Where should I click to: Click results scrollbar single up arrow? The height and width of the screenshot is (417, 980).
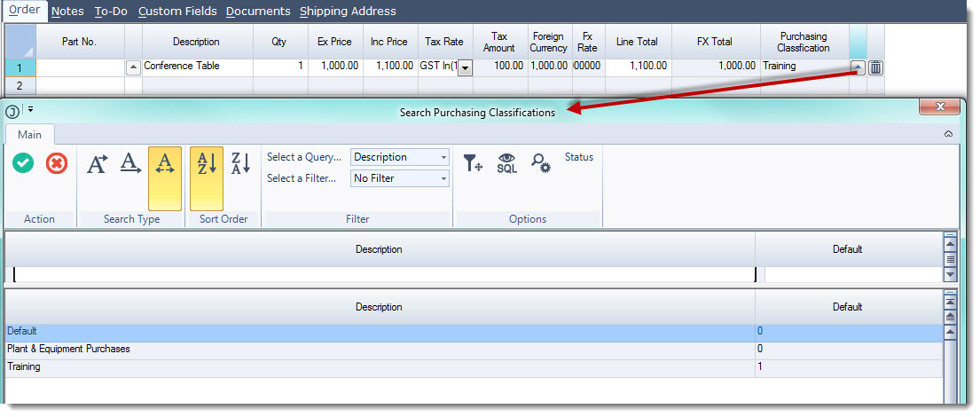pyautogui.click(x=951, y=332)
